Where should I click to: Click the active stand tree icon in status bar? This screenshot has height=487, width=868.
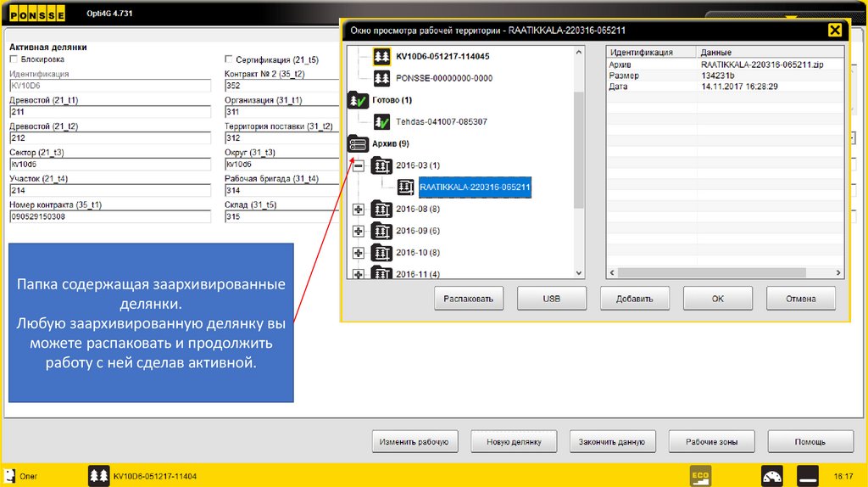coord(98,476)
